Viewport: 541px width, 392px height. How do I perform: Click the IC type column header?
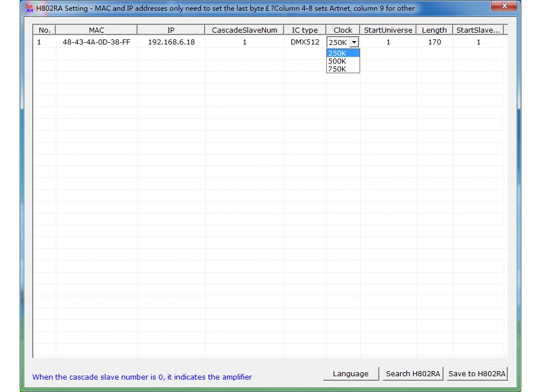(305, 30)
